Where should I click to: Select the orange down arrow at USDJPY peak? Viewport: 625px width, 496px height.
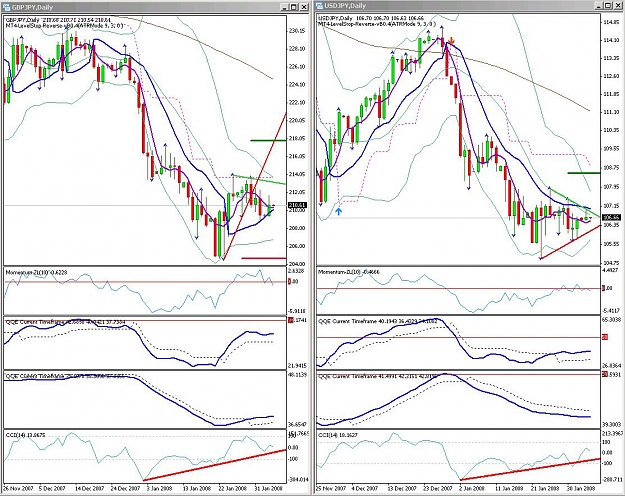[452, 41]
